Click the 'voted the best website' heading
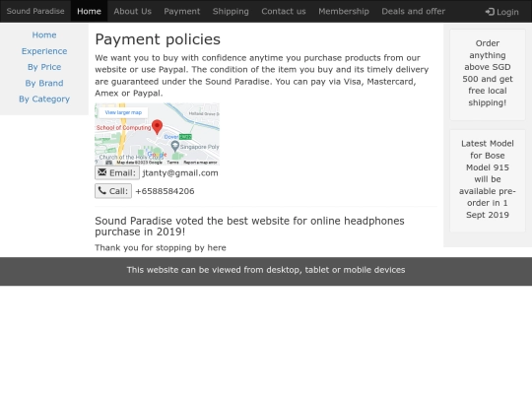This screenshot has height=399, width=532. [x=249, y=226]
